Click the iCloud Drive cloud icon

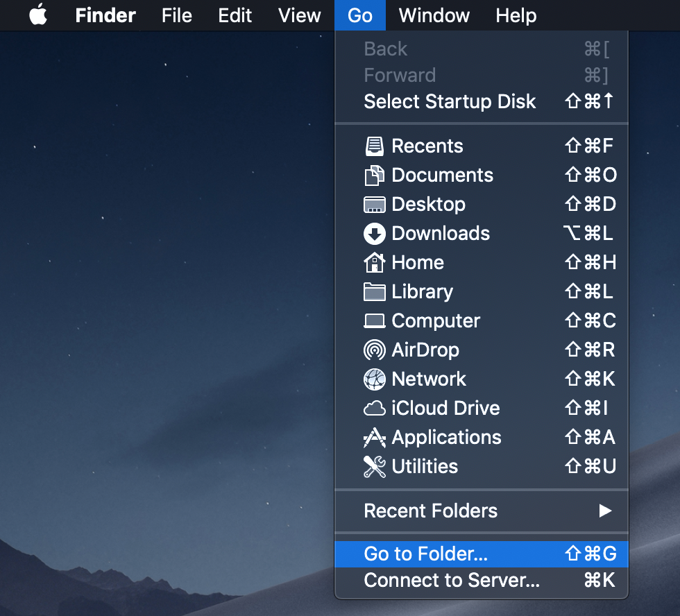click(x=374, y=409)
